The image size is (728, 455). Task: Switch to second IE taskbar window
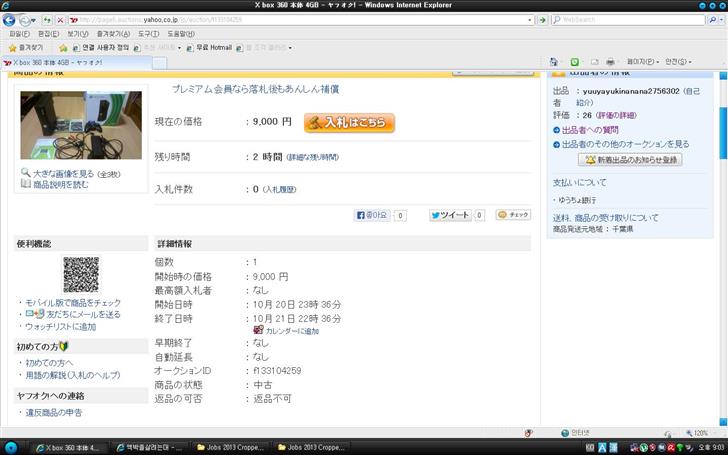150,448
